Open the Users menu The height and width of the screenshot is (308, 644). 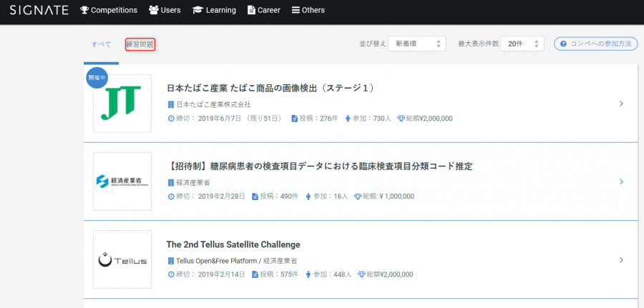tap(165, 10)
